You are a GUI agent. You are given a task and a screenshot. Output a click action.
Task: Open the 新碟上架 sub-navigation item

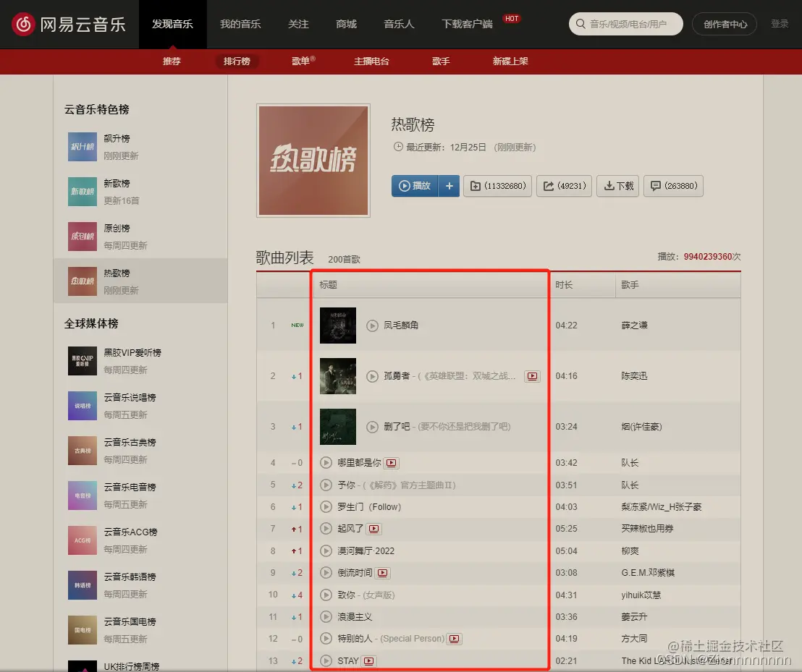coord(510,61)
